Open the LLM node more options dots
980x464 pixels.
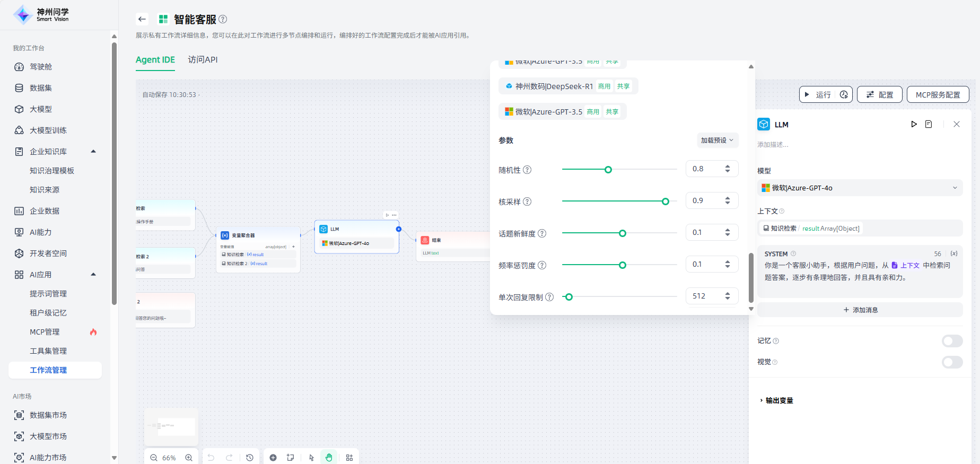394,215
